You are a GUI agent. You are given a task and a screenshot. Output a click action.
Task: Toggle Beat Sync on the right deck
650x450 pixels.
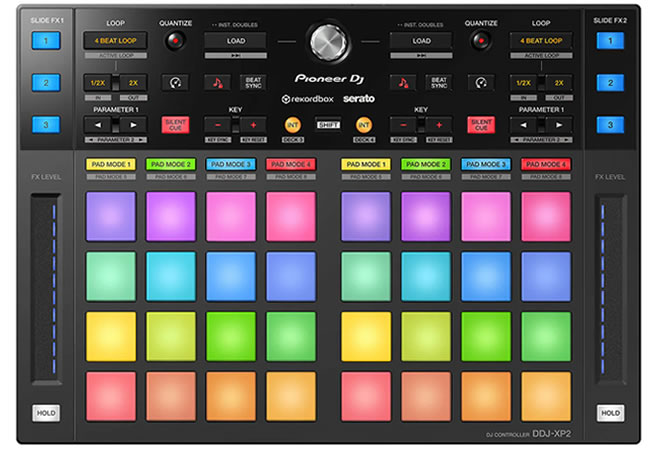[x=439, y=83]
